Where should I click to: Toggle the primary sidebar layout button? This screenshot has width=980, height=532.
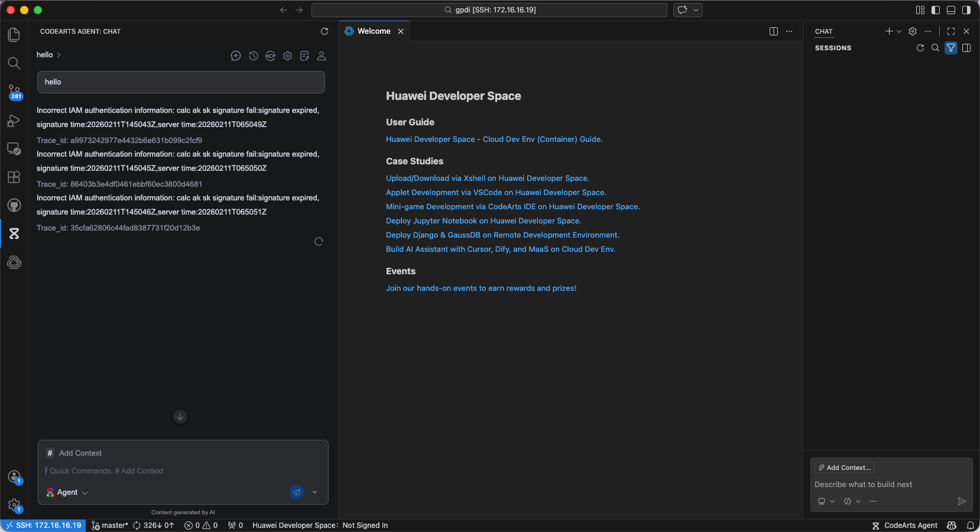click(x=936, y=10)
